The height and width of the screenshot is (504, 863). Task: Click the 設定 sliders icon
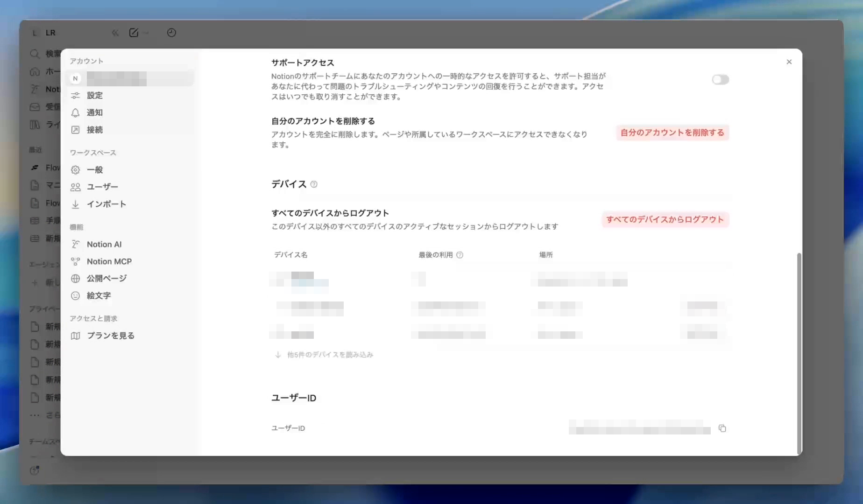[75, 95]
